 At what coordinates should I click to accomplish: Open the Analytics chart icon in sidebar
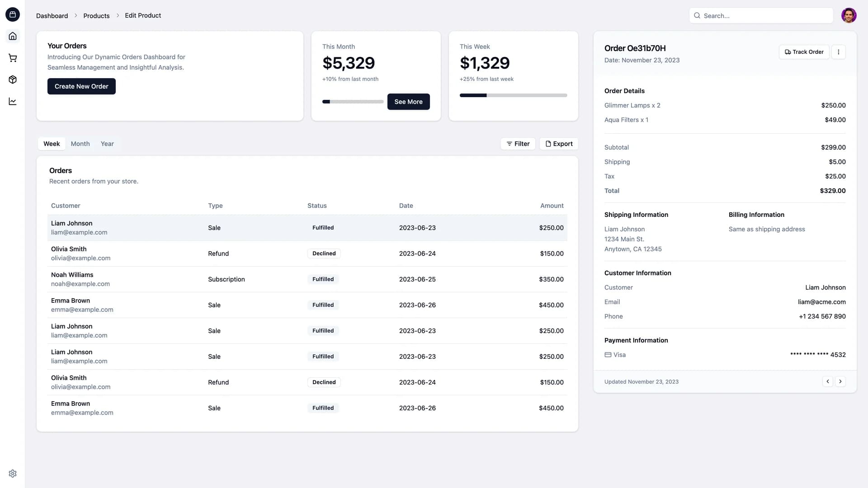click(13, 101)
